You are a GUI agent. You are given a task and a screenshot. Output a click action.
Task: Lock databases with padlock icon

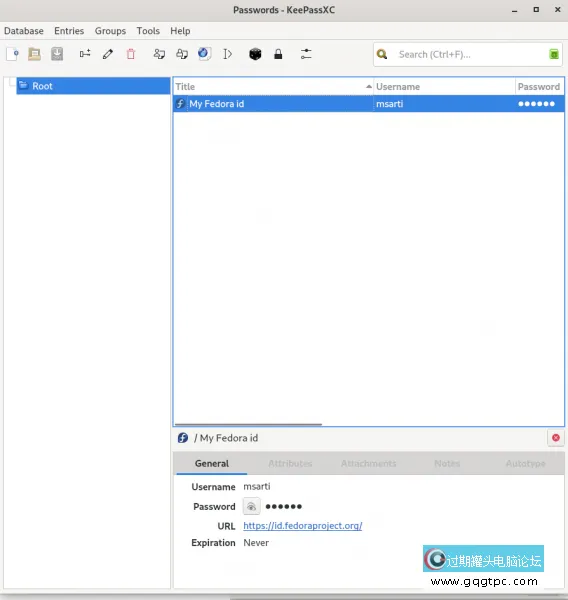[x=278, y=54]
